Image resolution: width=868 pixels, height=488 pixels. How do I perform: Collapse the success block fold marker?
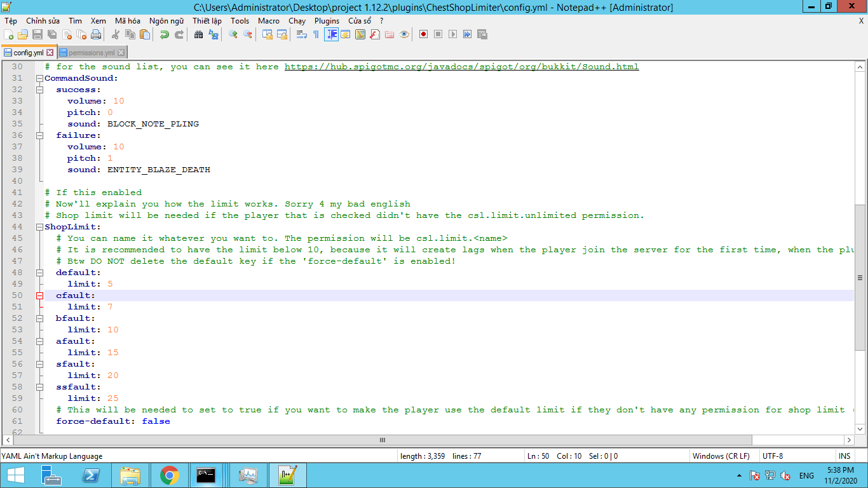click(x=39, y=90)
